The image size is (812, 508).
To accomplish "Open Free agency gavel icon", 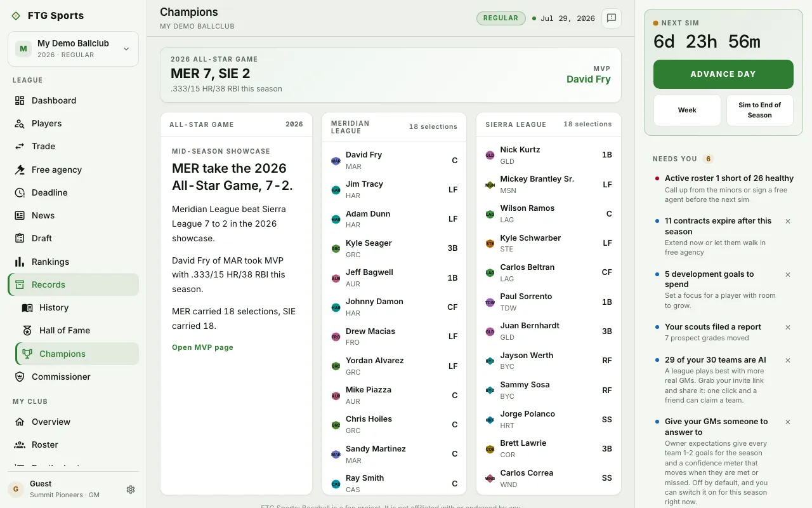I will click(20, 170).
